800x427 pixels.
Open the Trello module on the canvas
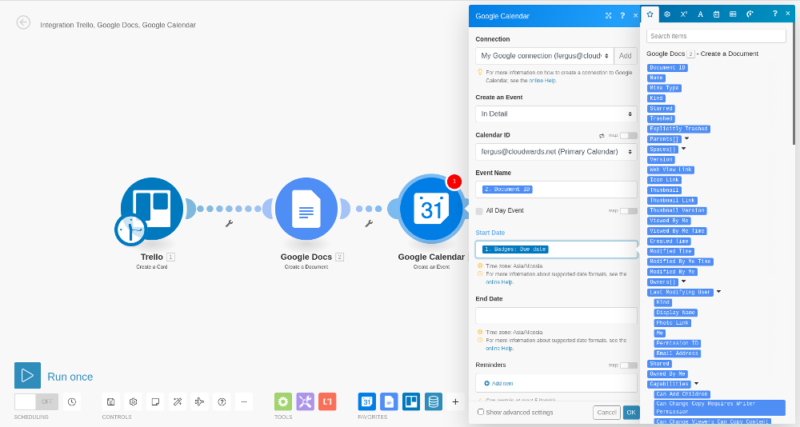click(x=152, y=209)
